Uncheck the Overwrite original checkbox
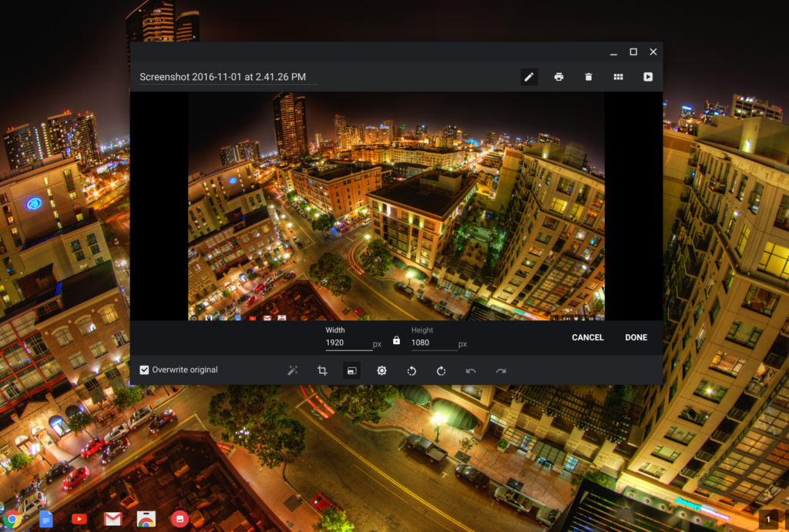Image resolution: width=789 pixels, height=532 pixels. 144,370
